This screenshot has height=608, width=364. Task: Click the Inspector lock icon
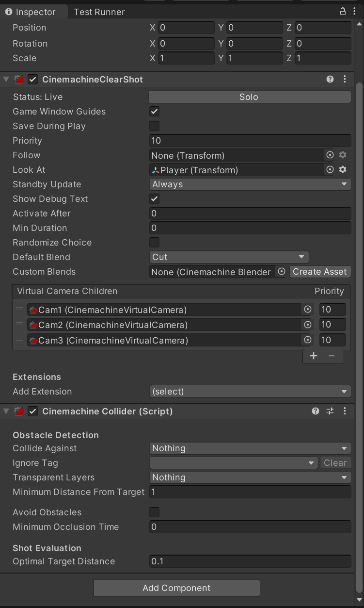pyautogui.click(x=342, y=11)
